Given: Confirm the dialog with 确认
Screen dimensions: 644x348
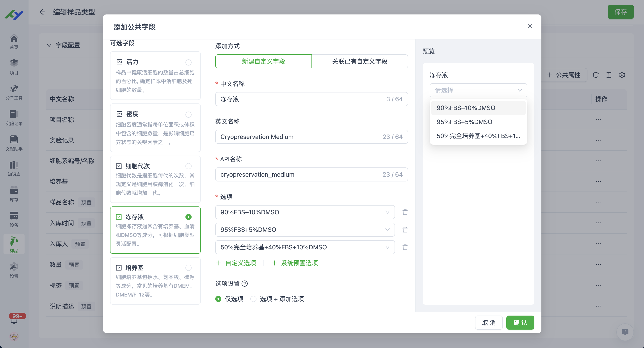Looking at the screenshot, I should click(520, 323).
